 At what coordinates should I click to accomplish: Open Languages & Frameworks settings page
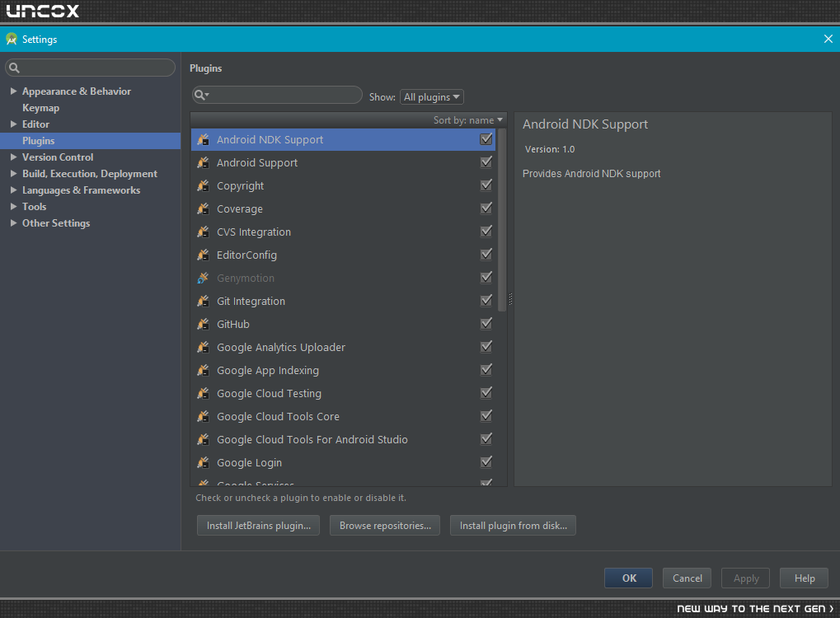pyautogui.click(x=81, y=190)
